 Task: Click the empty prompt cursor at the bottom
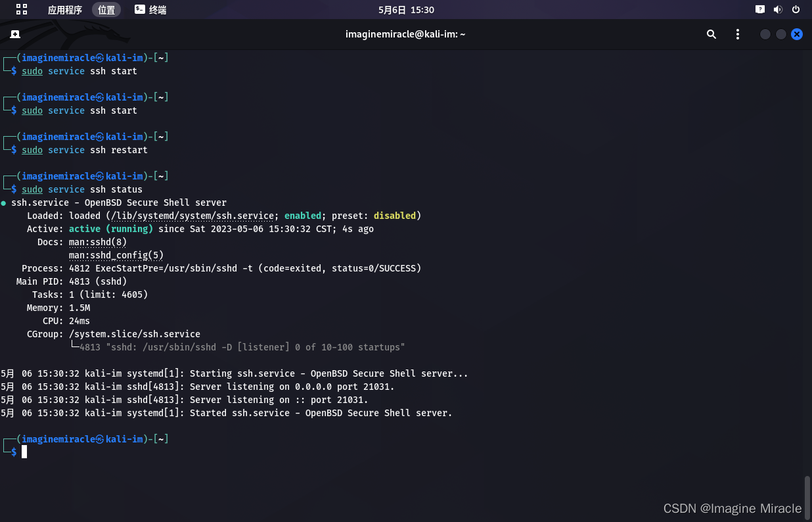pos(24,452)
